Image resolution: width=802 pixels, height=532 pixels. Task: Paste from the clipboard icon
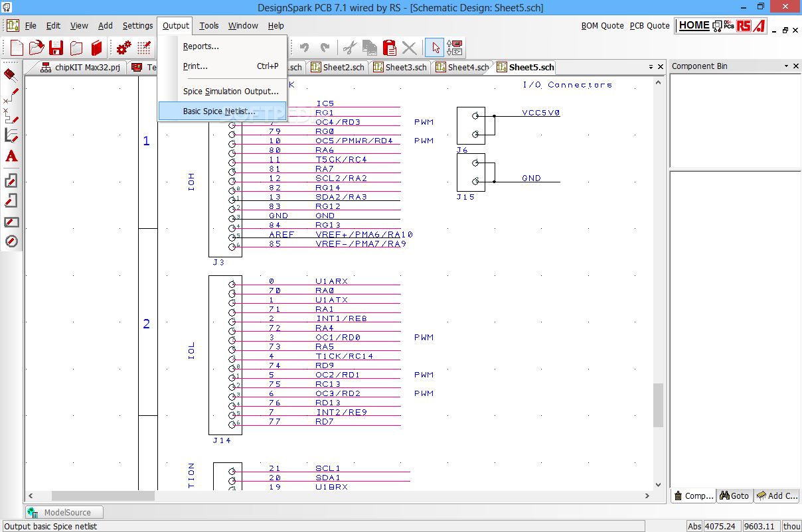pyautogui.click(x=390, y=48)
